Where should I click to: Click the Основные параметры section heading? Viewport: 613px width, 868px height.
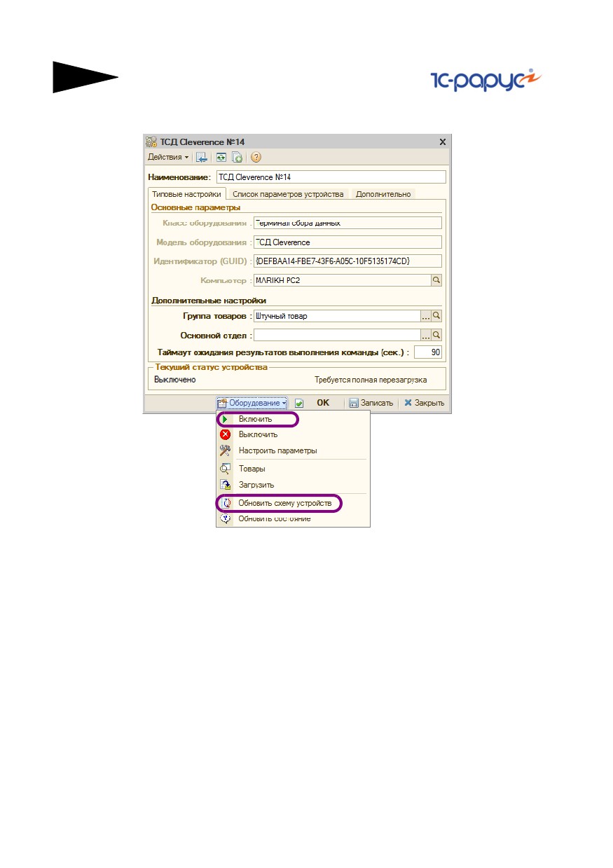point(195,207)
